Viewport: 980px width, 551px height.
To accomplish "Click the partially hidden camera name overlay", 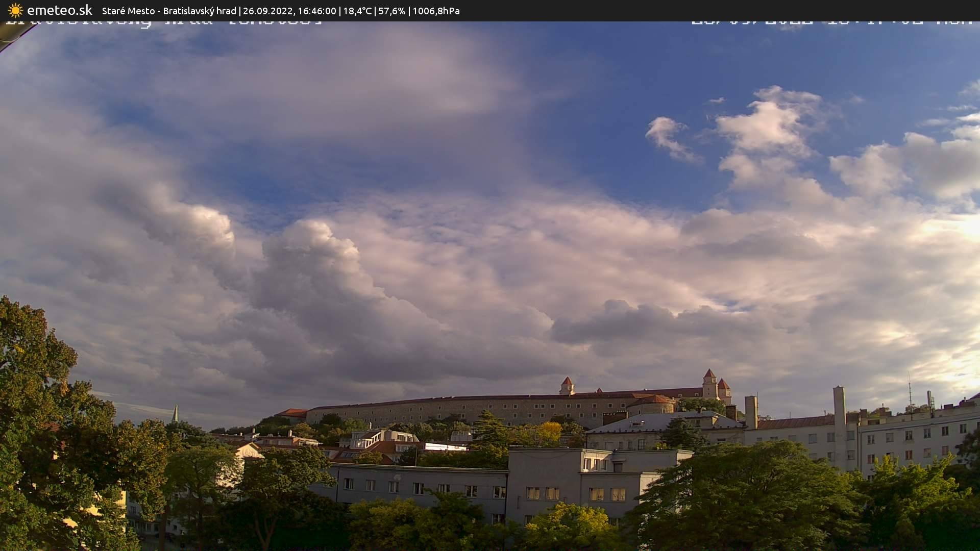I will (163, 23).
